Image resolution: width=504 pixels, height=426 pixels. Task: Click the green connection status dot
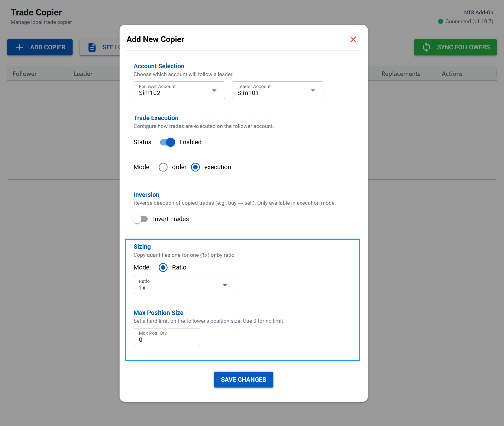coord(440,21)
